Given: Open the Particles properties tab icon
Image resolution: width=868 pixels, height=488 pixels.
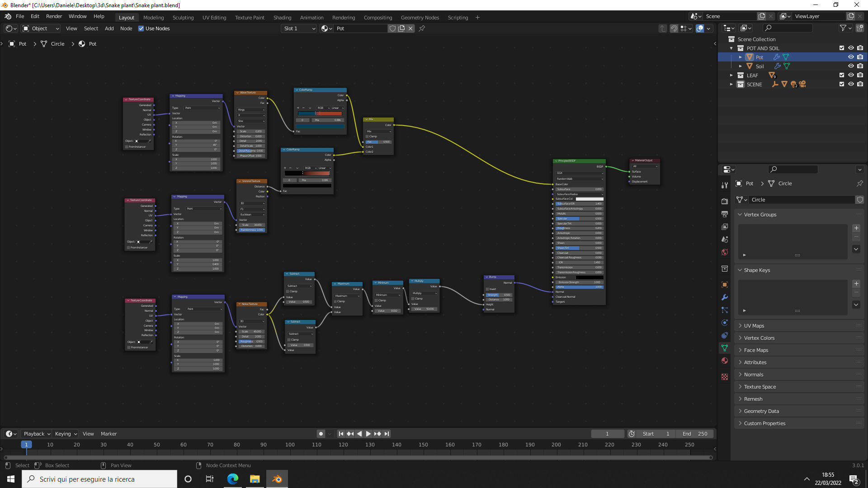Looking at the screenshot, I should pos(725,310).
